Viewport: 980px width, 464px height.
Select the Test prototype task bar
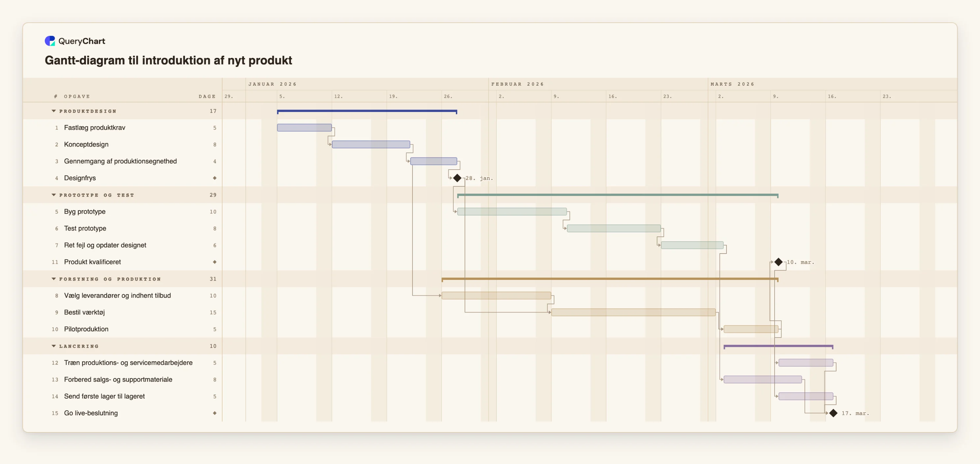tap(614, 229)
